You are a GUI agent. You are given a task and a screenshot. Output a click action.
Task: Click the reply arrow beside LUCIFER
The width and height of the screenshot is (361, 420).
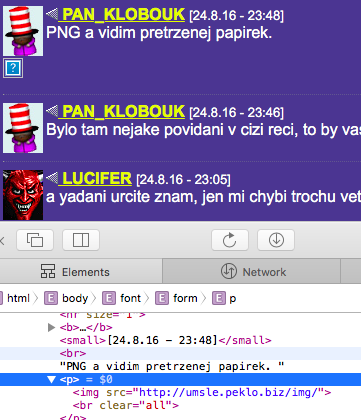[52, 178]
